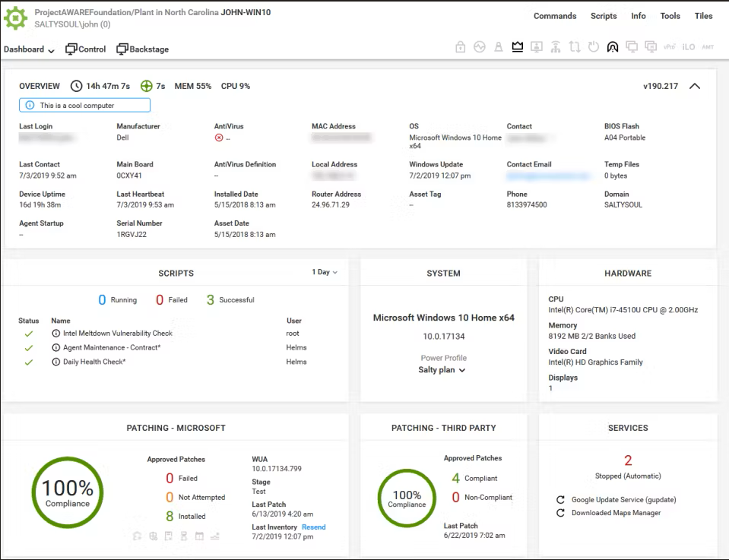Open the Tools menu
This screenshot has height=560, width=729.
coord(670,16)
